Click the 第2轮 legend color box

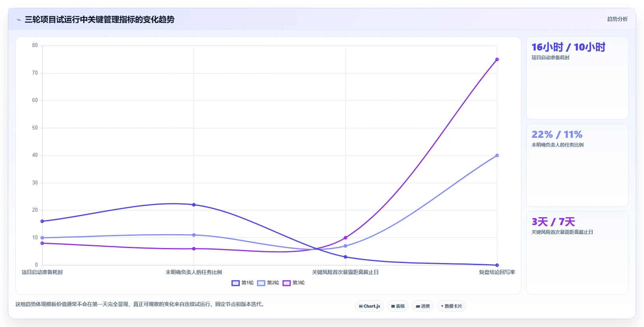[261, 283]
